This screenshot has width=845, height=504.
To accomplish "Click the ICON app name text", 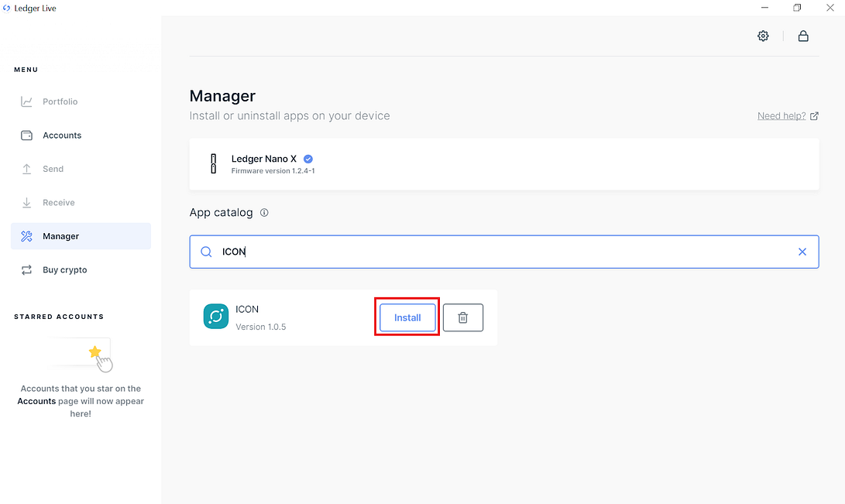I will [x=247, y=309].
